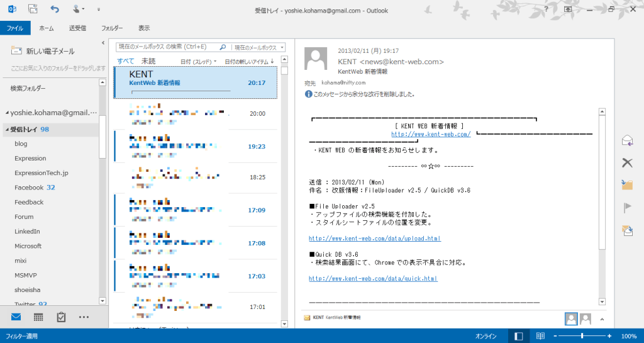The width and height of the screenshot is (644, 343).
Task: Delete message with X icon in right toolbar
Action: (627, 162)
